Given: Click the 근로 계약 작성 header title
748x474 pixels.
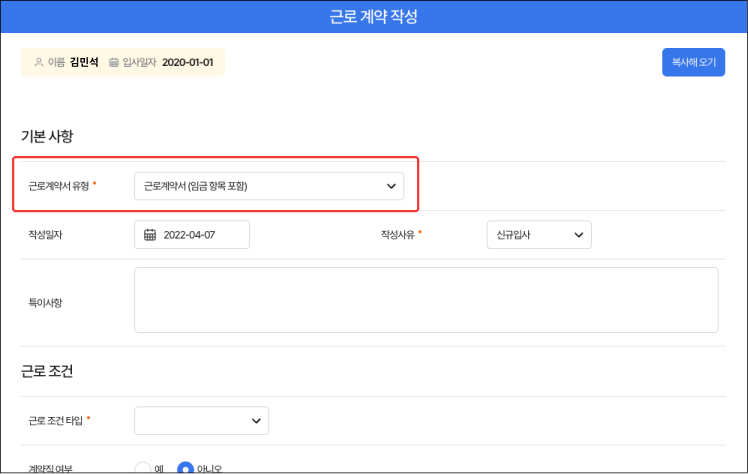Looking at the screenshot, I should [373, 17].
